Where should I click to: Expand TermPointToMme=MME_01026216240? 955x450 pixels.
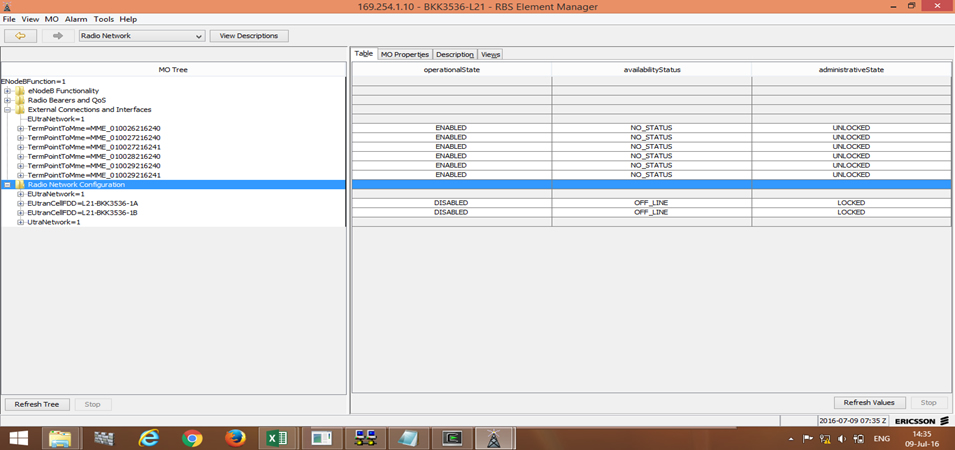click(x=20, y=128)
